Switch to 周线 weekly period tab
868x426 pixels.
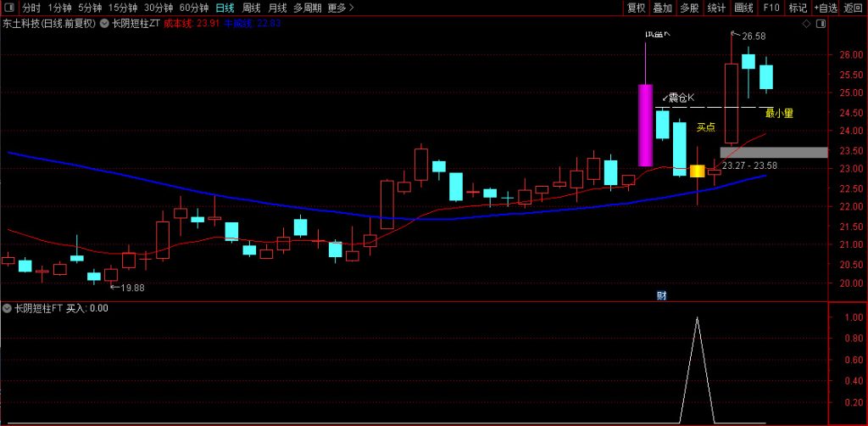[x=251, y=8]
